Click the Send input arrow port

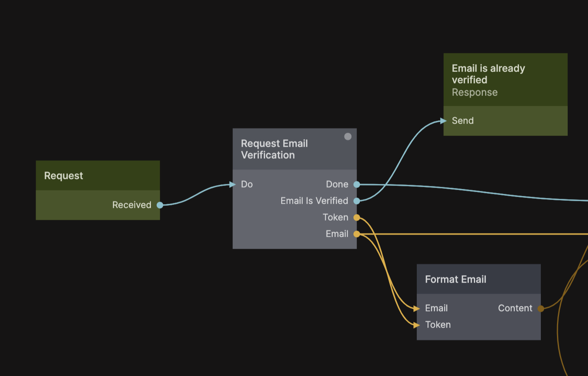[x=443, y=121]
